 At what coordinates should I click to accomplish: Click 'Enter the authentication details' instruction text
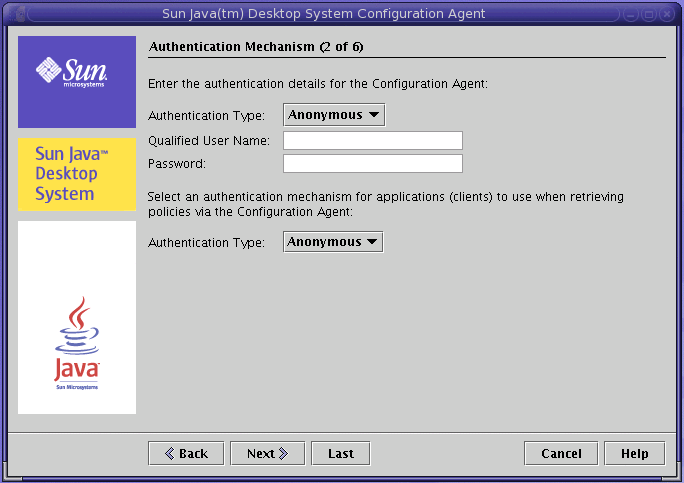tap(318, 83)
